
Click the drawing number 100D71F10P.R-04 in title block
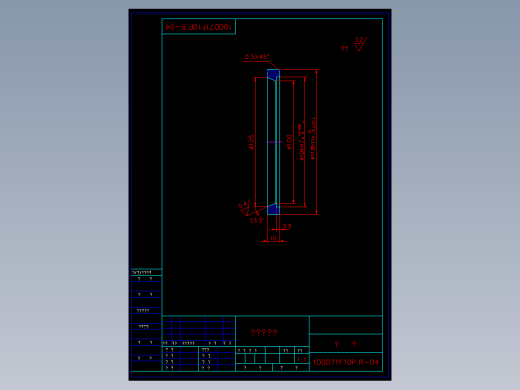(x=346, y=362)
